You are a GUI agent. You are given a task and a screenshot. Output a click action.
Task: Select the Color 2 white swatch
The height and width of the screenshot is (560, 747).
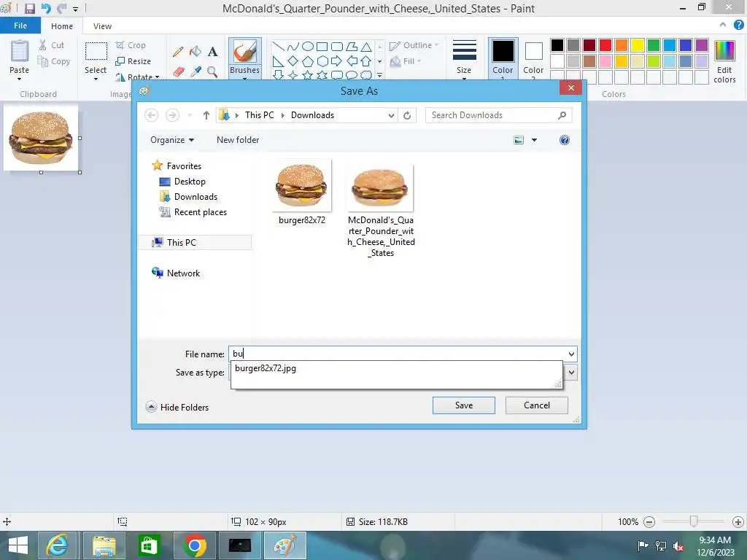click(x=533, y=51)
